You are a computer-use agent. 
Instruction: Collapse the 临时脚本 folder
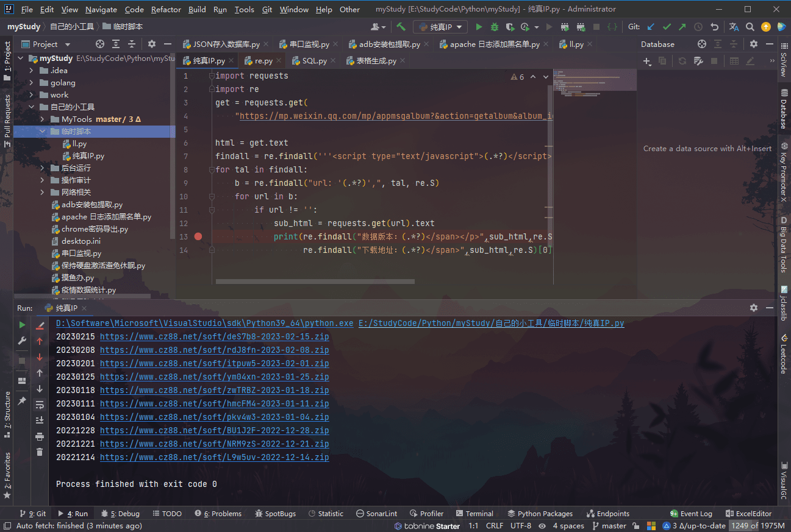(x=43, y=132)
